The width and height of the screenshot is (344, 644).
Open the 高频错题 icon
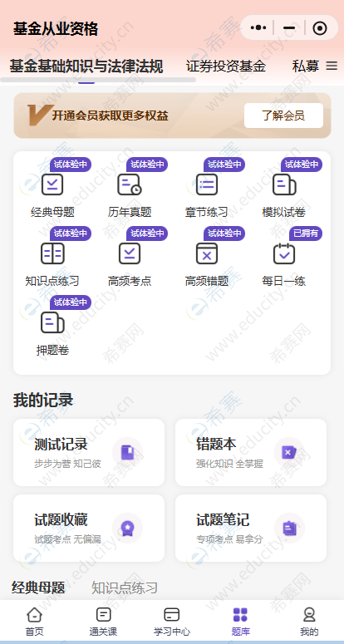206,253
